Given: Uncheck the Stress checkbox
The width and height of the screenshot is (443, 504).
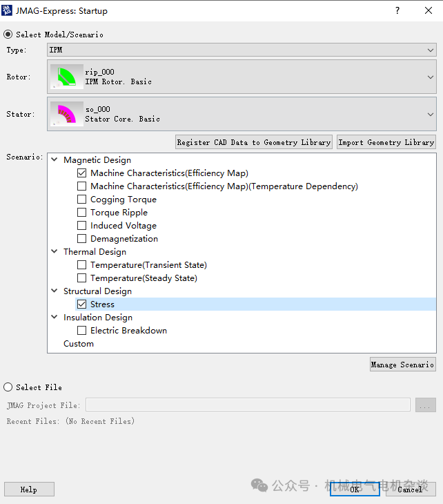Looking at the screenshot, I should click(81, 304).
